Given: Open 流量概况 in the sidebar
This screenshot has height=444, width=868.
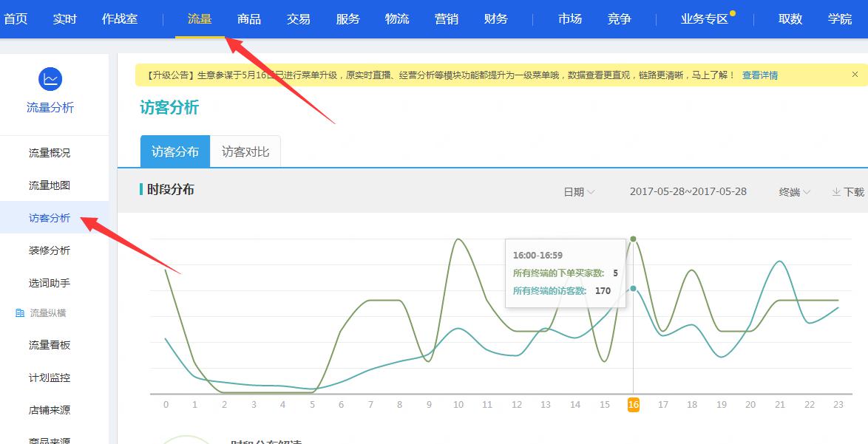Looking at the screenshot, I should 50,153.
